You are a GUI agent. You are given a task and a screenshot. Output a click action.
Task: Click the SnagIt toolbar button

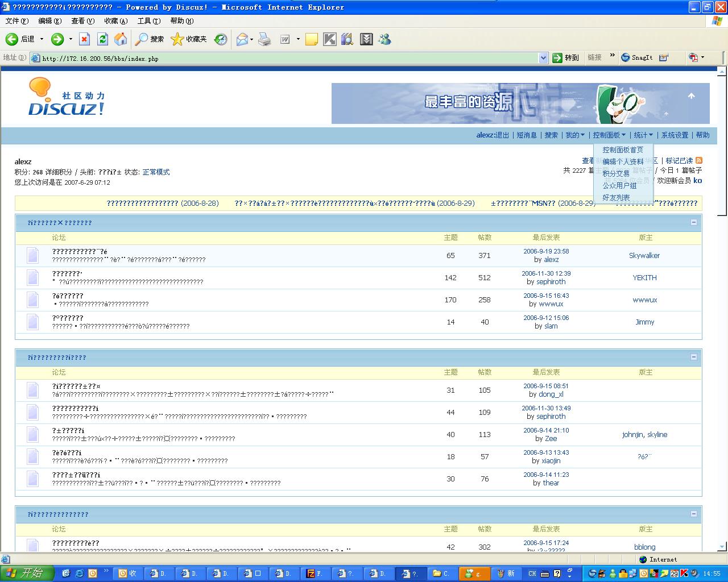(637, 57)
